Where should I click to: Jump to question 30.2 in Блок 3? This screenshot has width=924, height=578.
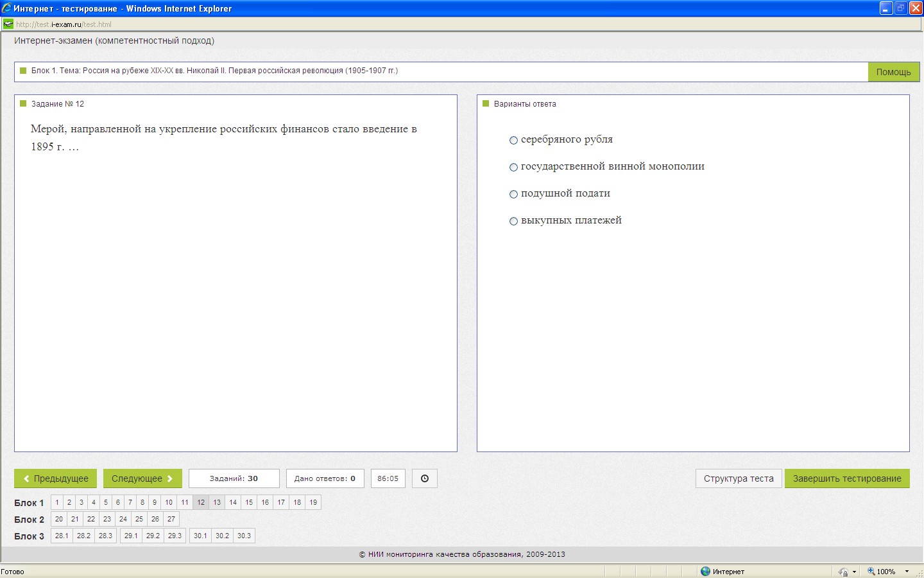(222, 536)
